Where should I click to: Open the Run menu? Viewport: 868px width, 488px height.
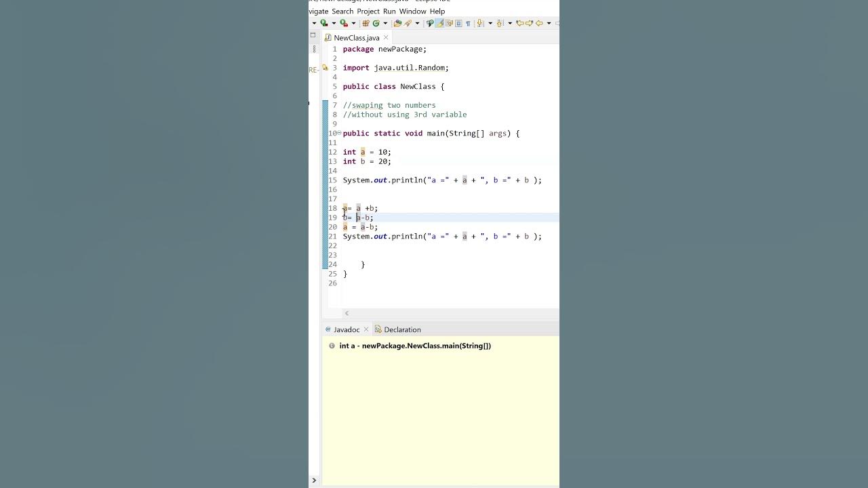(x=389, y=11)
